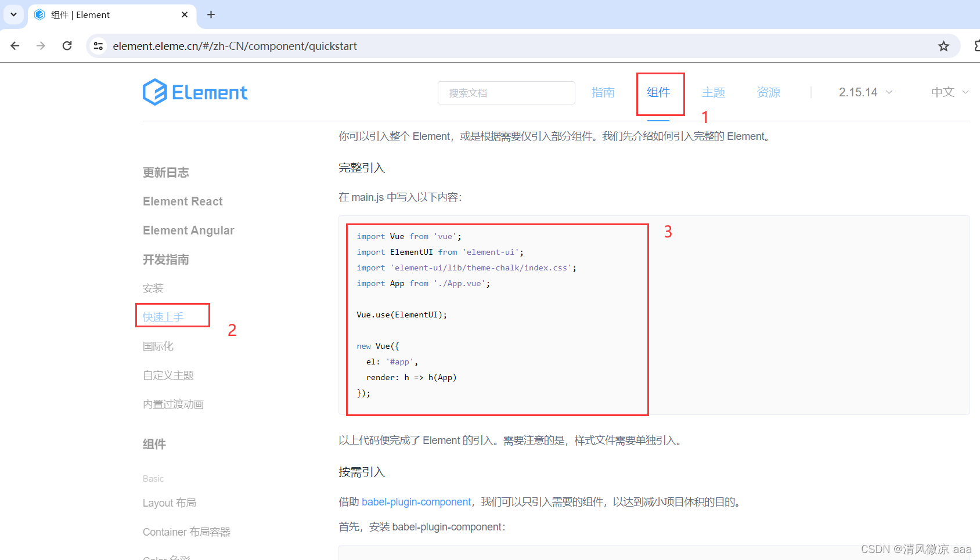Select 快速上手 in the sidebar
980x560 pixels.
click(163, 317)
